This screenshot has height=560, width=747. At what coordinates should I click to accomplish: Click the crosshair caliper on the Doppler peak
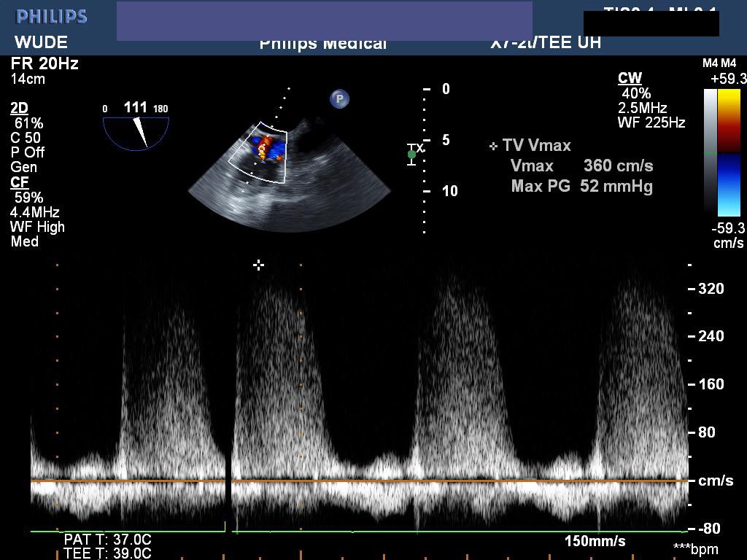[x=259, y=265]
